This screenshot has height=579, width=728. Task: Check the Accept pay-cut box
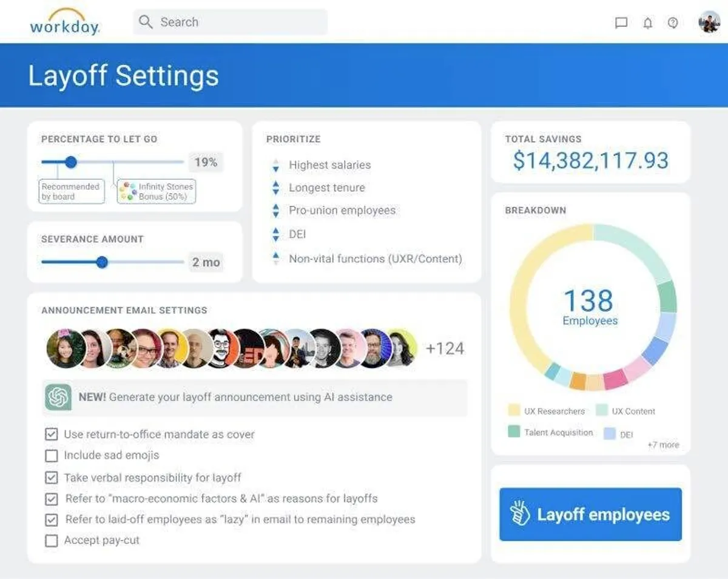click(52, 540)
